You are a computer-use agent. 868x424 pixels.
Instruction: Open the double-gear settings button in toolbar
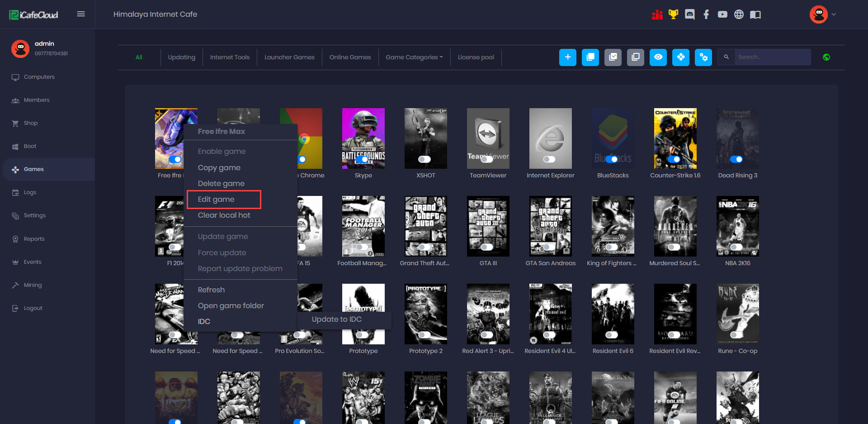click(703, 57)
